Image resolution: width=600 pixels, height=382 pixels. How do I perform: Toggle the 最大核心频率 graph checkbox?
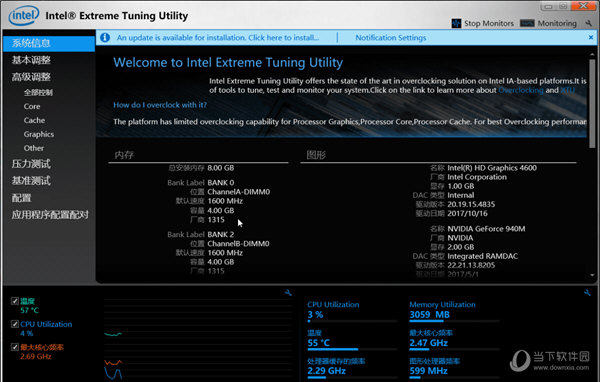click(x=15, y=347)
